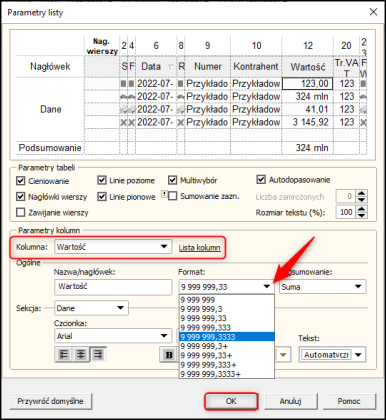This screenshot has height=420, width=386.
Task: Select format 9 999 999
Action: point(227,300)
